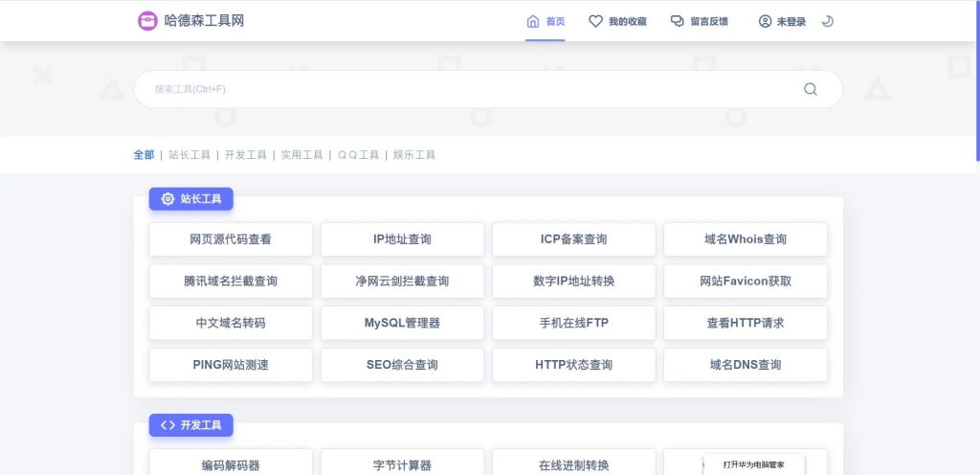The width and height of the screenshot is (980, 475).
Task: Open the 域名Whois查询 tool
Action: pyautogui.click(x=746, y=239)
